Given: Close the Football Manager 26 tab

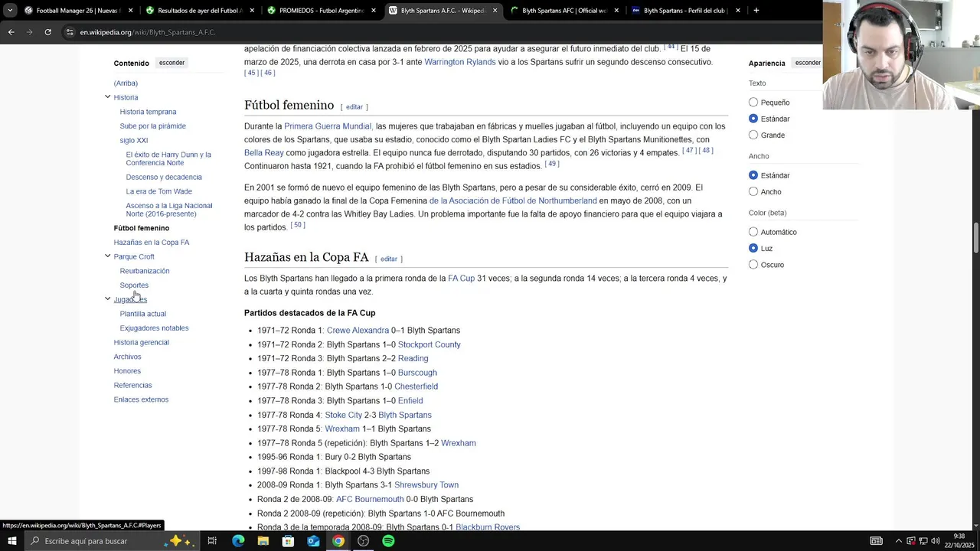Looking at the screenshot, I should coord(130,11).
